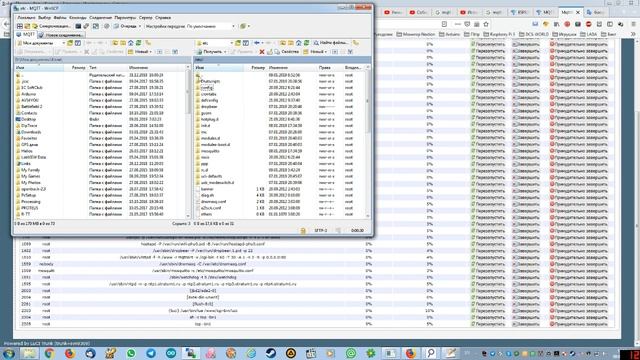Open the New dropdown in remote toolbar
640x360 pixels.
pos(314,52)
